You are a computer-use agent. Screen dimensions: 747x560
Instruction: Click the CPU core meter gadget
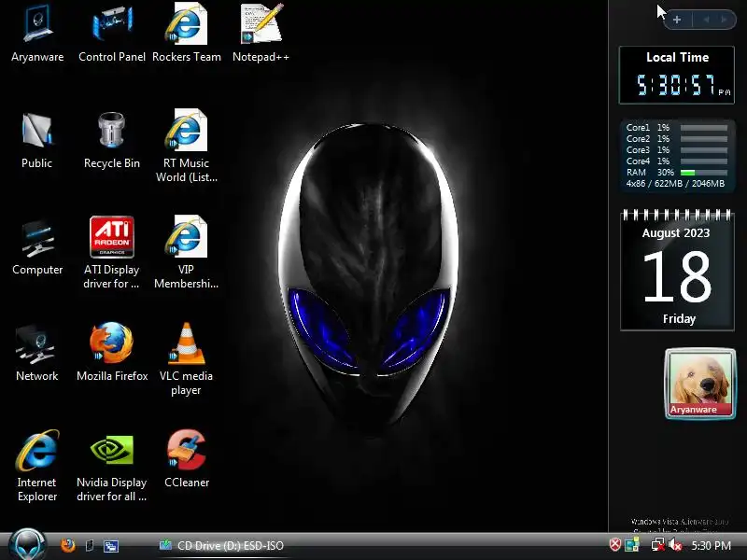(x=676, y=156)
